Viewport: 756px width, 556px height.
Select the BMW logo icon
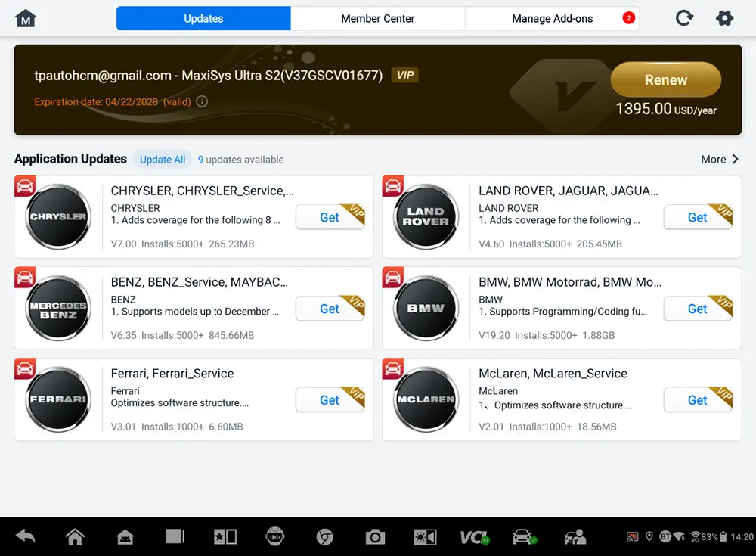tap(426, 309)
